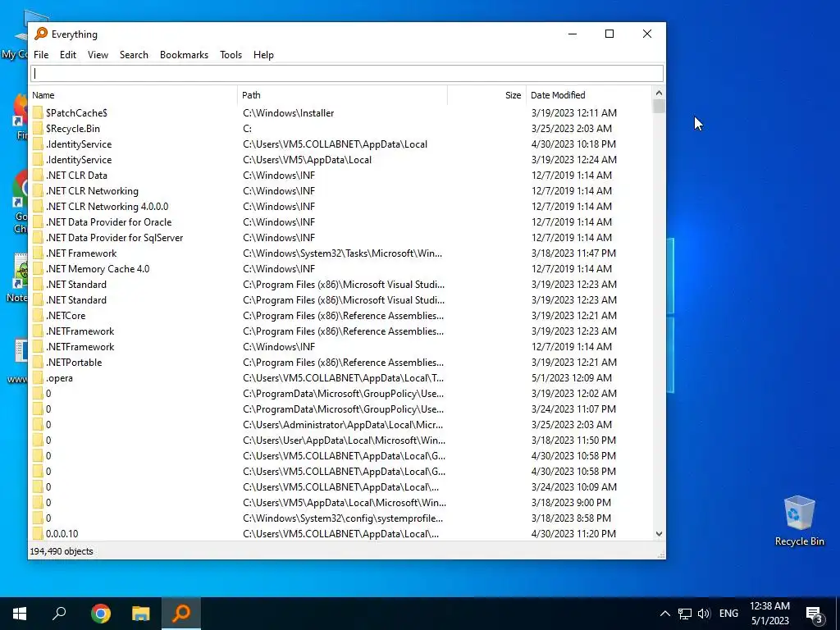Open the taskbar clock and date
This screenshot has width=840, height=630.
769,614
